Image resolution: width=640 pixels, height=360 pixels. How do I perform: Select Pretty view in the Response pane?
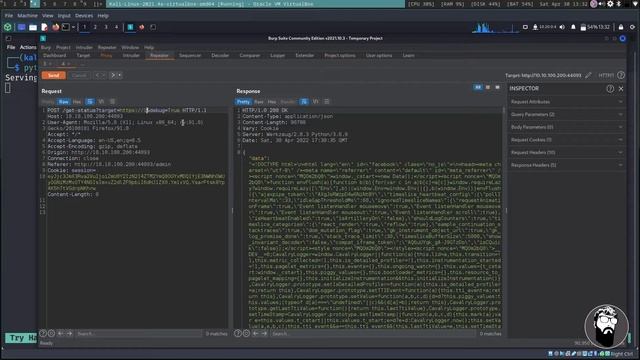click(x=243, y=102)
